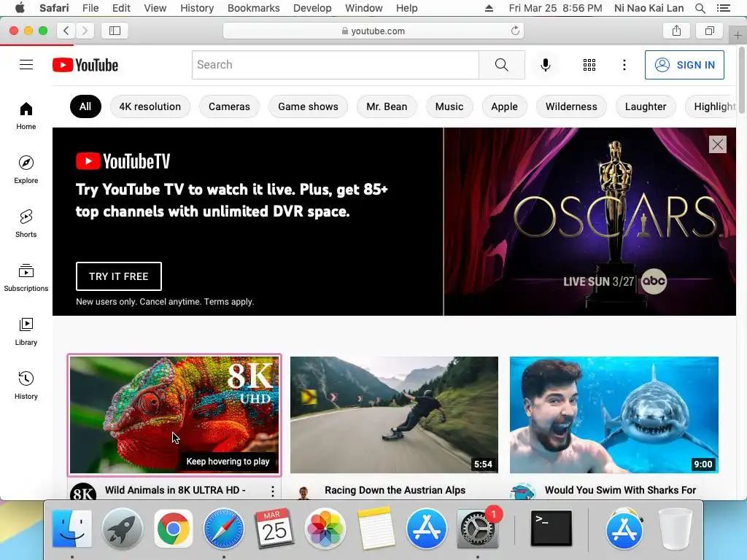Click the SIGN IN button

click(684, 65)
